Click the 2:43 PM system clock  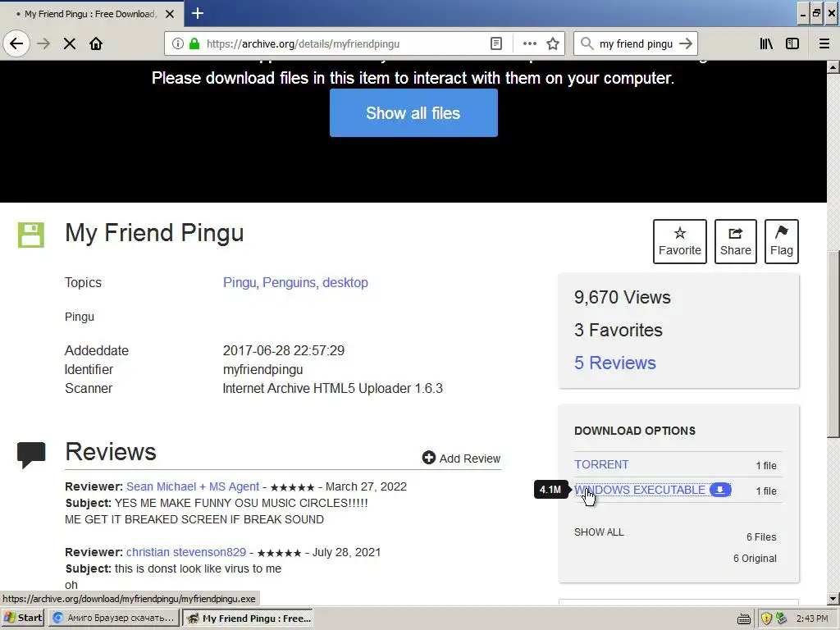pos(812,619)
